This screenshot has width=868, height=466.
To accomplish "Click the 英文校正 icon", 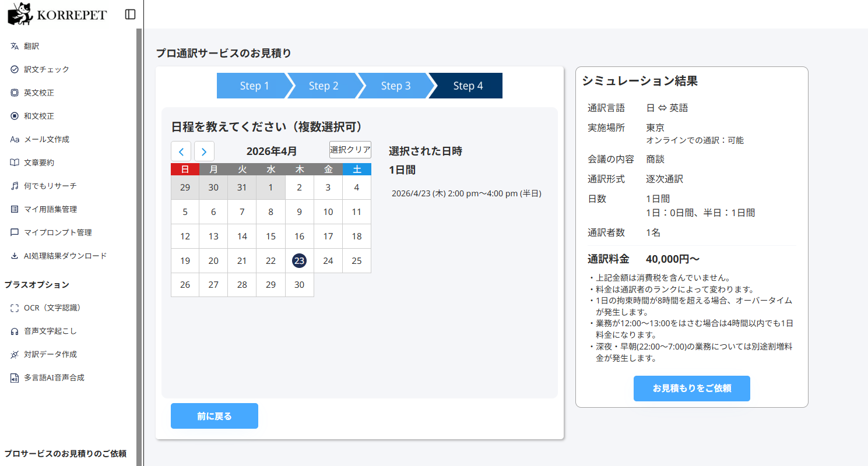I will [x=15, y=93].
